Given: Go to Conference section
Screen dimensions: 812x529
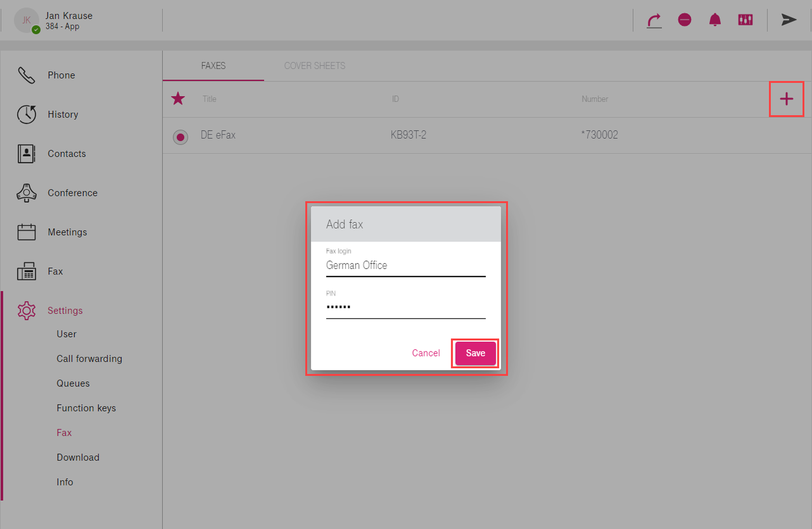Looking at the screenshot, I should point(72,193).
